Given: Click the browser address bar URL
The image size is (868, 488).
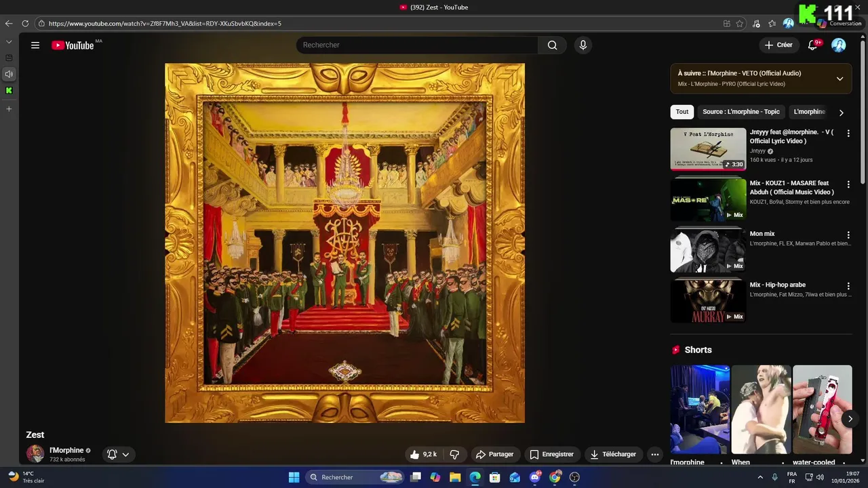Looking at the screenshot, I should click(x=165, y=24).
